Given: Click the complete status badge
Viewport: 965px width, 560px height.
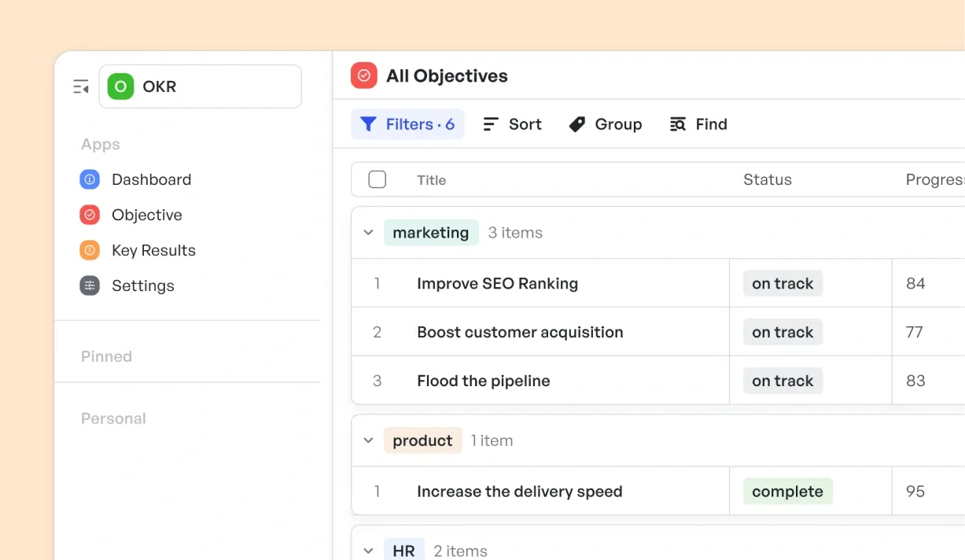Looking at the screenshot, I should 787,492.
